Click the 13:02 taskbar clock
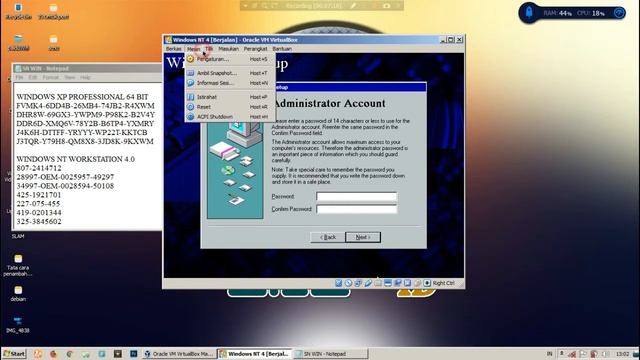 [x=622, y=354]
